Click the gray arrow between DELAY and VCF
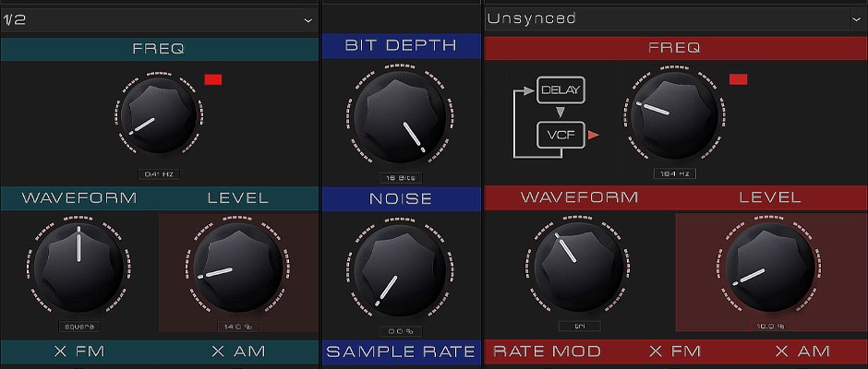 tap(561, 113)
